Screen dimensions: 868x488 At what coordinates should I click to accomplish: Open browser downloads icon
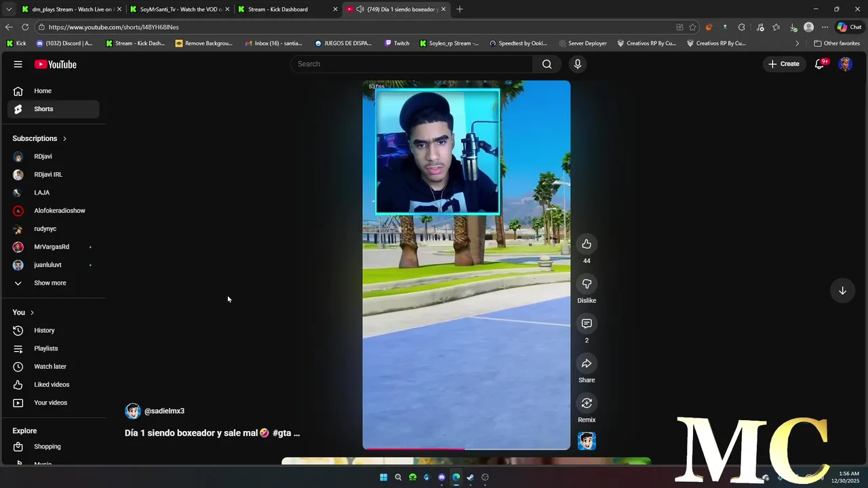point(793,27)
